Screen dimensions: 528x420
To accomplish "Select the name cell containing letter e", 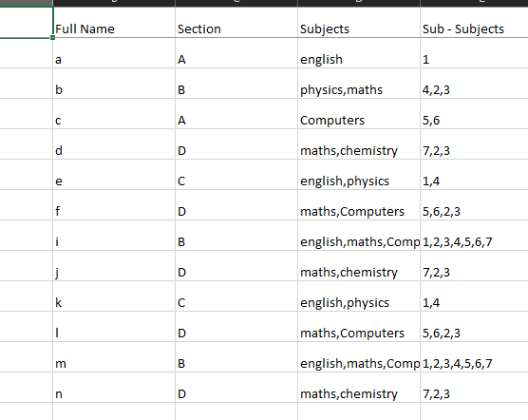I will point(114,175).
